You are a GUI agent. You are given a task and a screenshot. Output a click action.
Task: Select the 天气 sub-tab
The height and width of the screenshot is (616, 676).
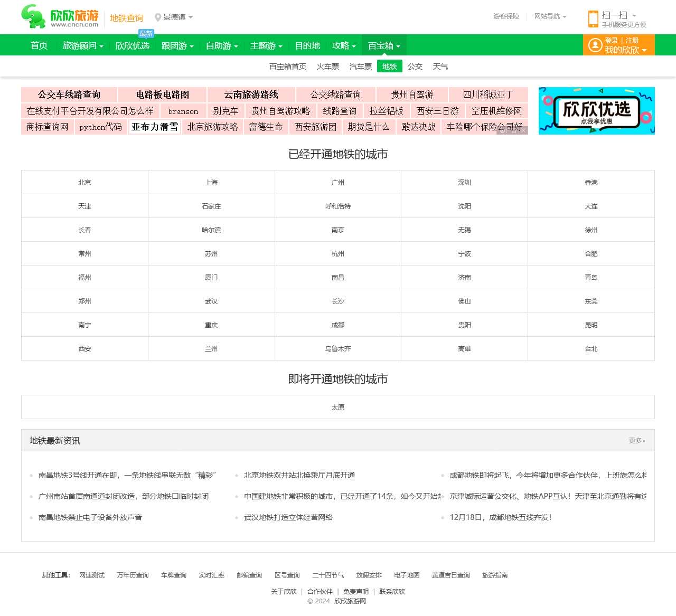(x=440, y=67)
